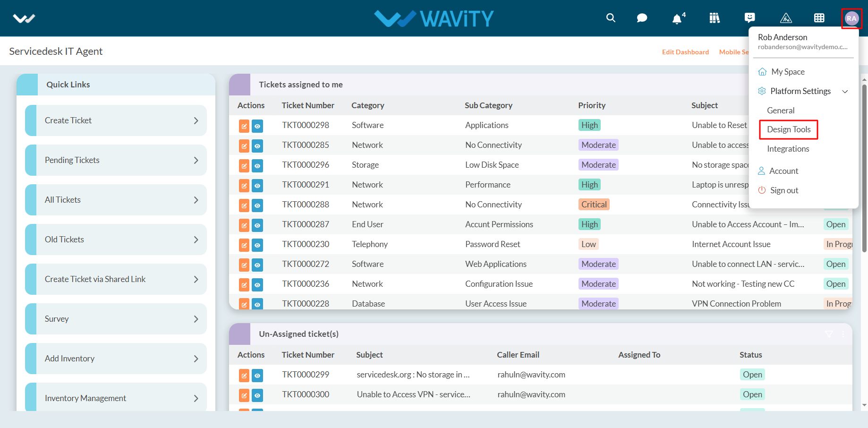Viewport: 868px width, 428px height.
Task: Click Low priority badge on TKT0000230
Action: coord(588,244)
